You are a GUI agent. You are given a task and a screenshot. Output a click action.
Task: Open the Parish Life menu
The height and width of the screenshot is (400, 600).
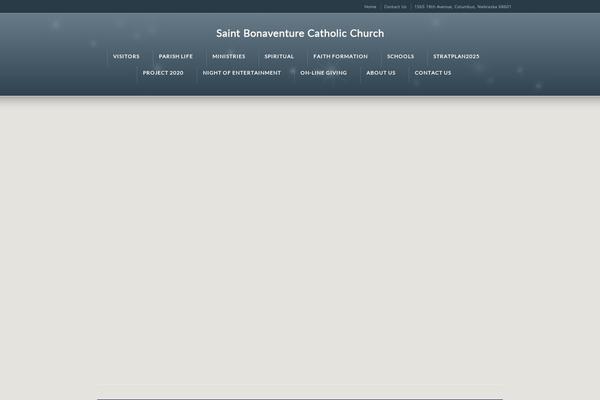(x=176, y=56)
